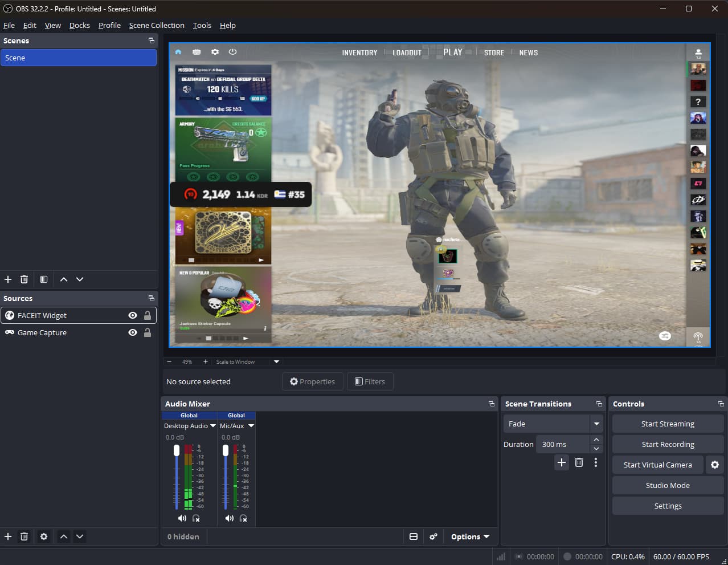
Task: Pop out the Scenes dock
Action: pos(152,40)
